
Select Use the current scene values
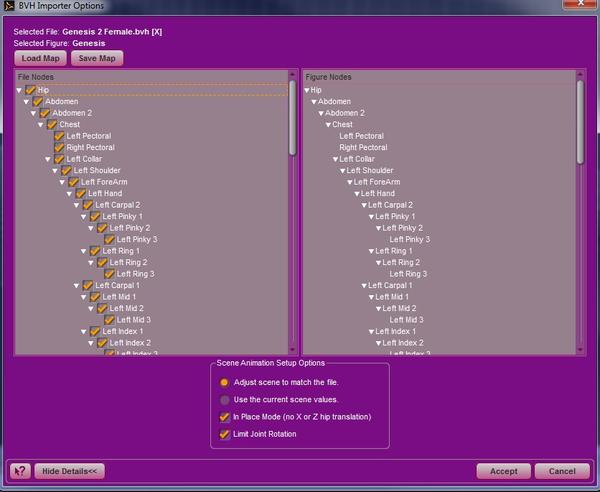click(x=224, y=399)
